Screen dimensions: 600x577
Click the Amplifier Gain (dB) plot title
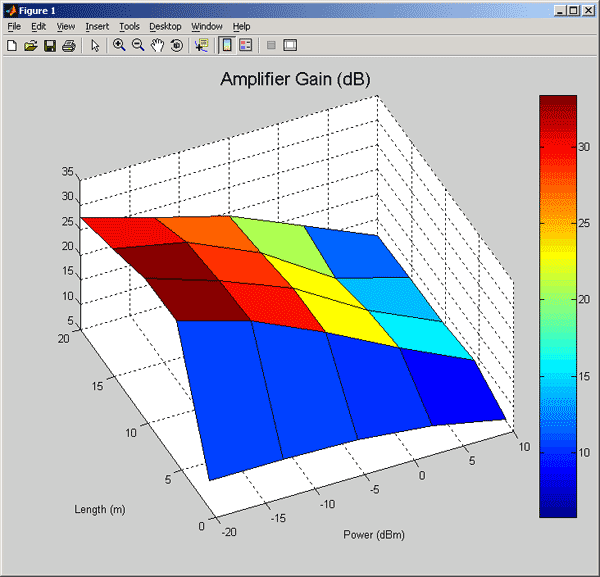(296, 80)
